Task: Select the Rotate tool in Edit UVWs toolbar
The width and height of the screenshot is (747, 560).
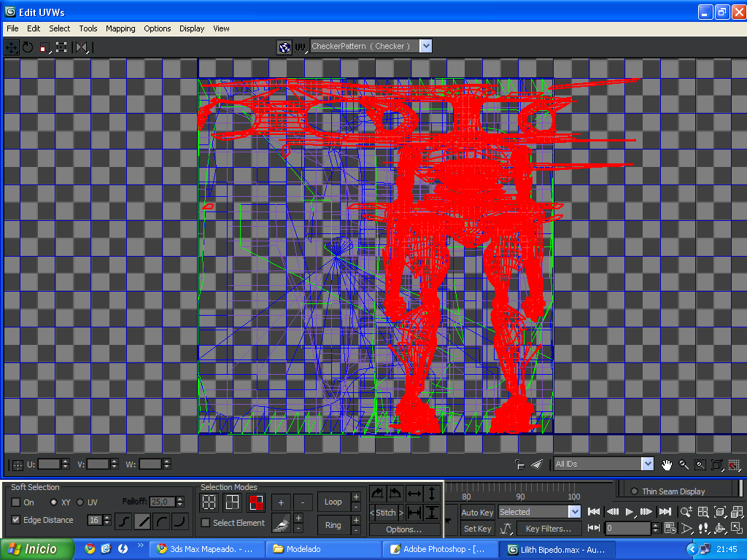Action: [x=28, y=47]
